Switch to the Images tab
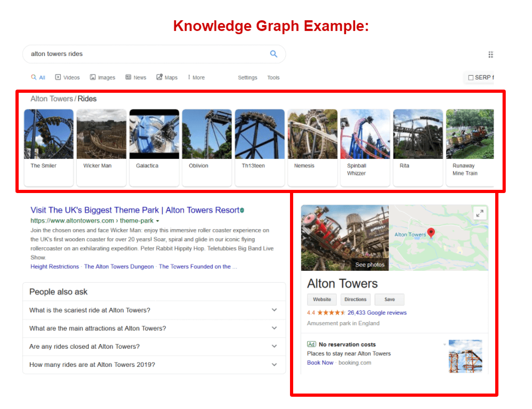This screenshot has width=532, height=409. (102, 77)
